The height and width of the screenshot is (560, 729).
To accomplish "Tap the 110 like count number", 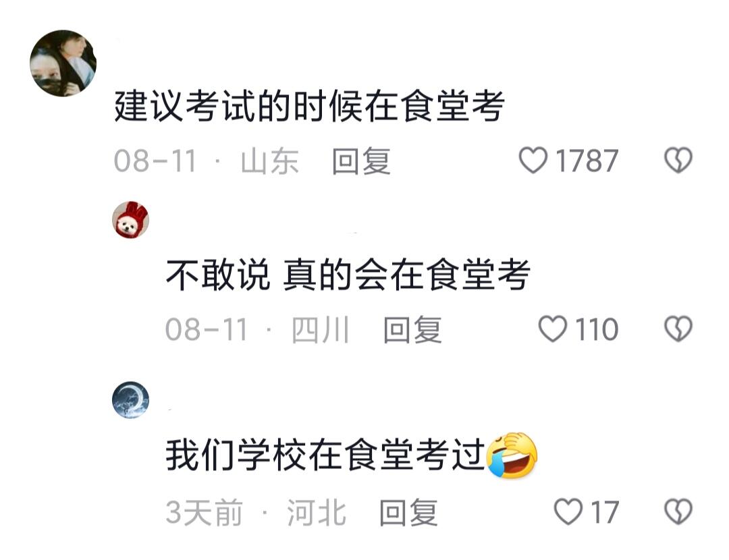I will click(597, 329).
